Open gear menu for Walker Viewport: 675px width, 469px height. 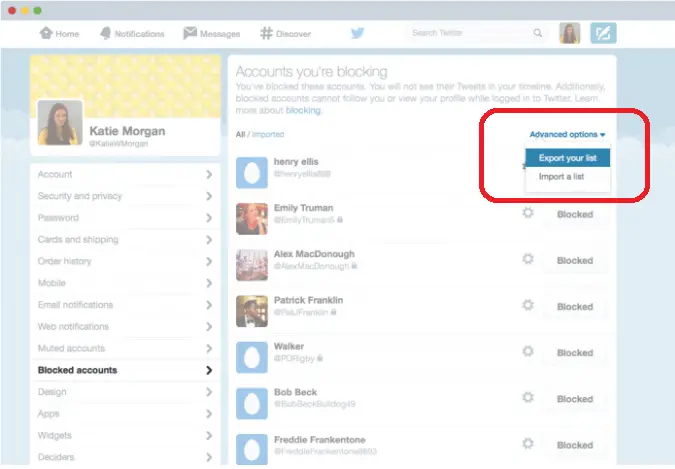pos(528,351)
